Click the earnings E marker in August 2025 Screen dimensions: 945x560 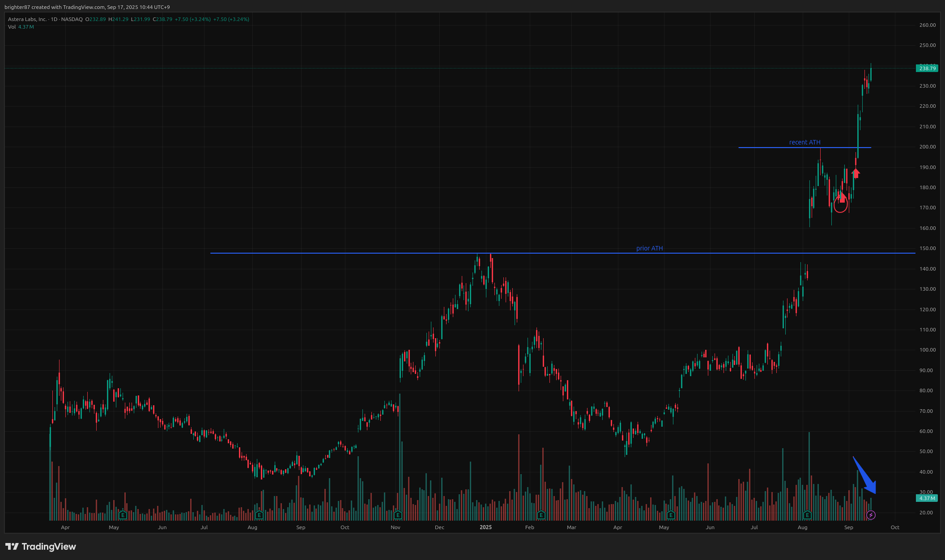click(807, 515)
